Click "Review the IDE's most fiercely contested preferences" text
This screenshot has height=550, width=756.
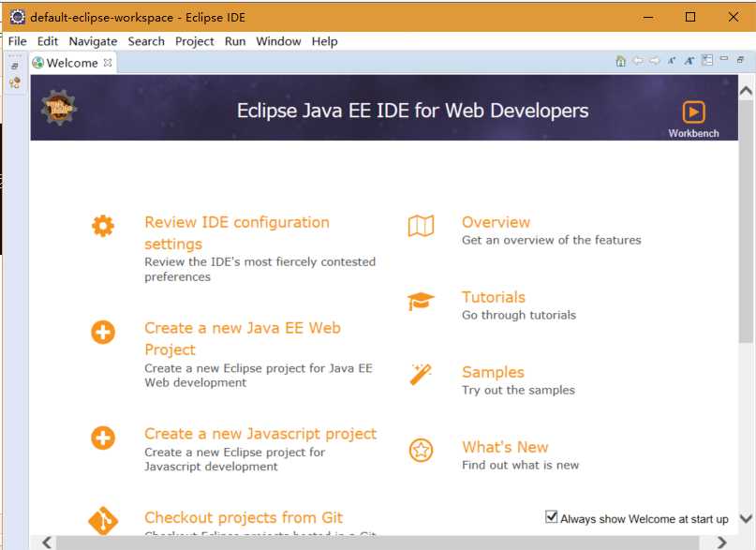pyautogui.click(x=259, y=269)
